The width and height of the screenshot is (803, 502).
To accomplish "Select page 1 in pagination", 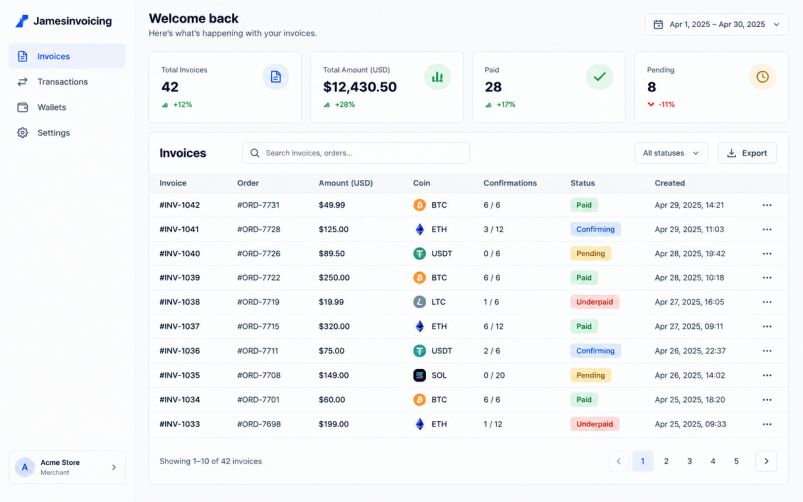I will click(643, 462).
